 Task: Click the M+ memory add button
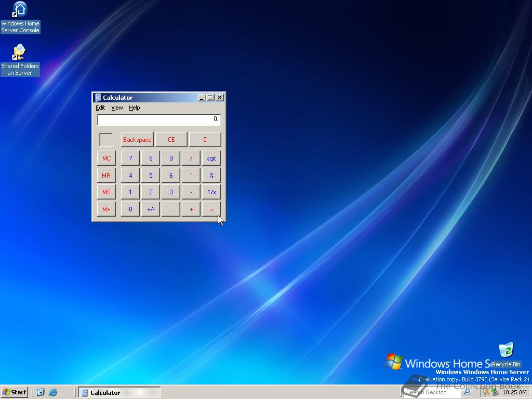106,209
